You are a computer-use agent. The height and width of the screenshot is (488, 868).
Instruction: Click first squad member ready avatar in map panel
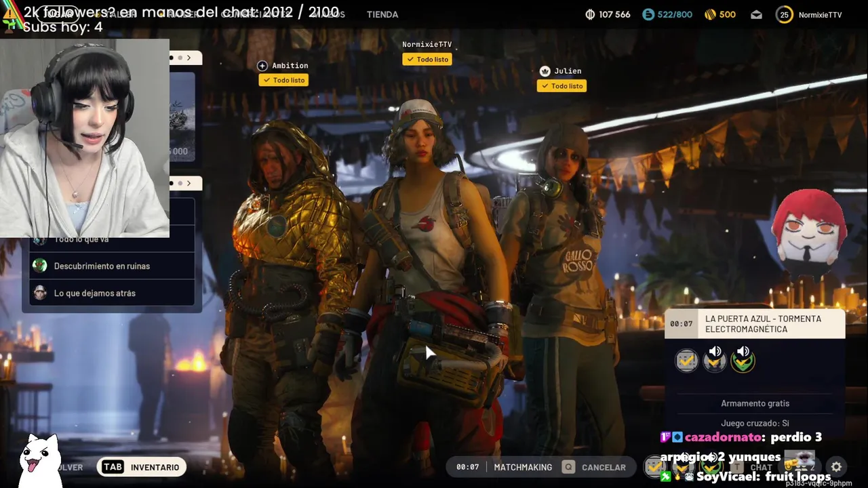687,361
